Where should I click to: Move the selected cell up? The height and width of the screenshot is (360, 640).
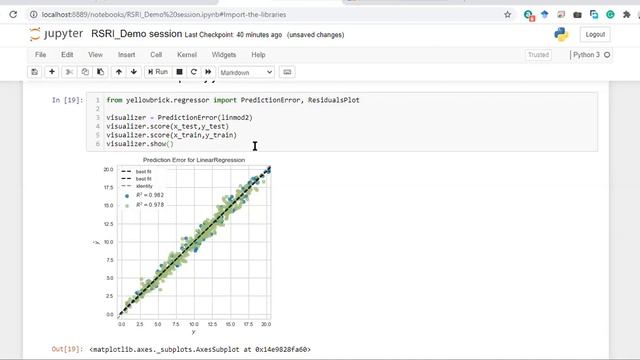[119, 72]
